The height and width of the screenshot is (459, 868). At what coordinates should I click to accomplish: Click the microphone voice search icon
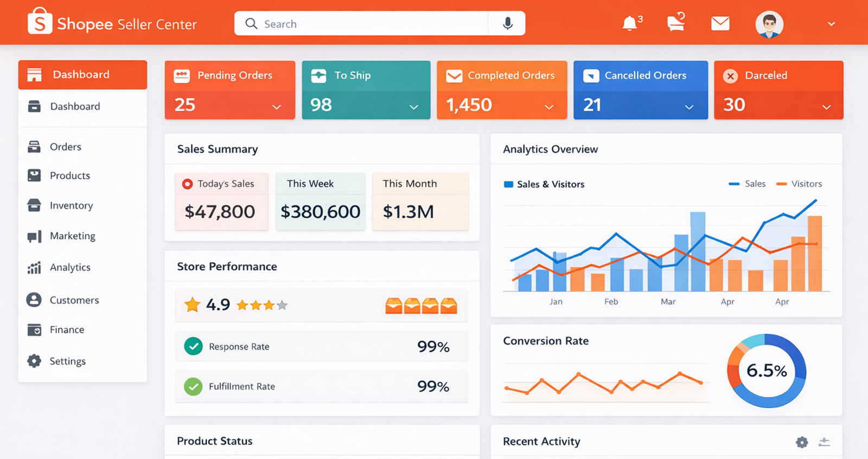[x=507, y=24]
